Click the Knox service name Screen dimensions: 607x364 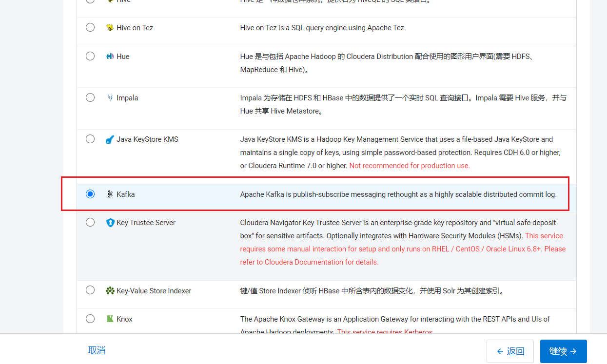click(124, 319)
